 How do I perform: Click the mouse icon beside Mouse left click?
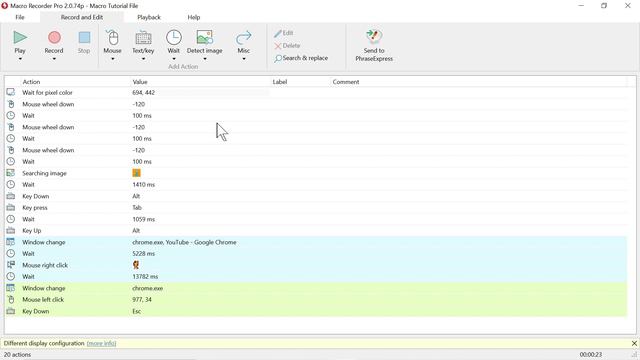(11, 300)
